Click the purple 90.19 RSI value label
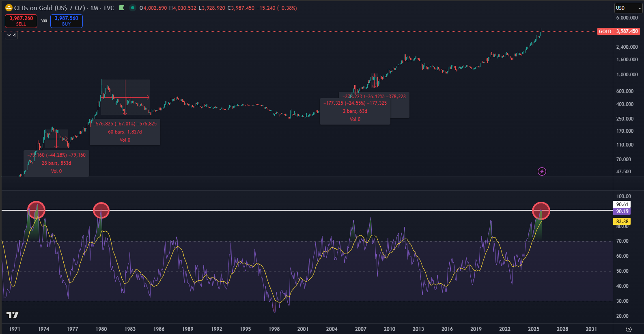Viewport: 644px width, 334px height. pyautogui.click(x=622, y=211)
